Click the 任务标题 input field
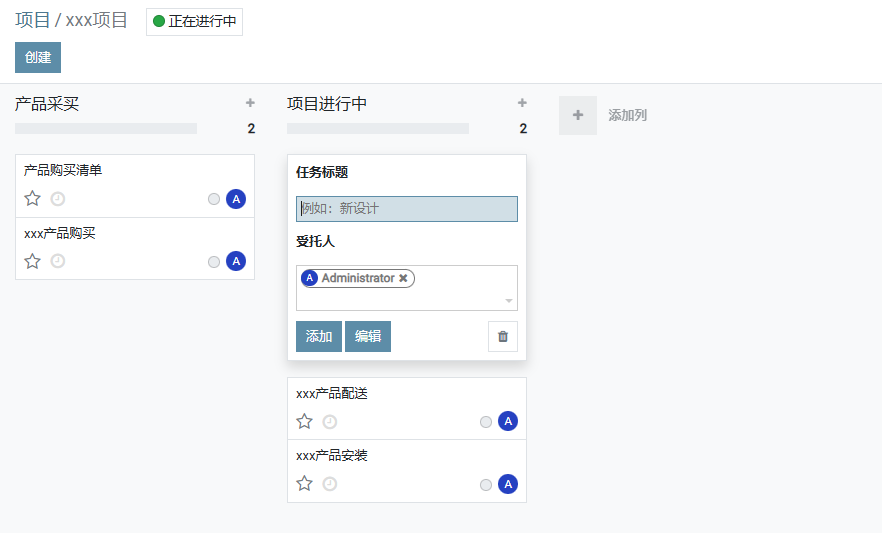The width and height of the screenshot is (882, 533). point(407,209)
